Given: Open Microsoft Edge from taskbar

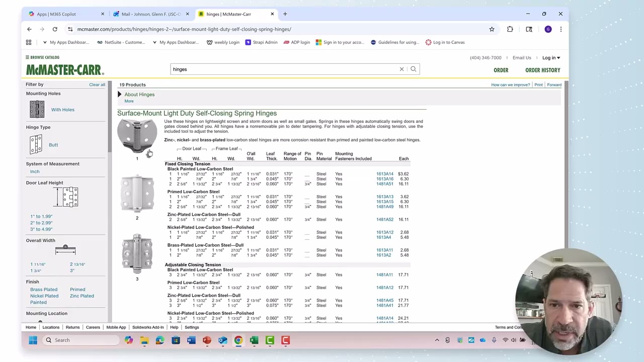Looking at the screenshot, I should 160,340.
